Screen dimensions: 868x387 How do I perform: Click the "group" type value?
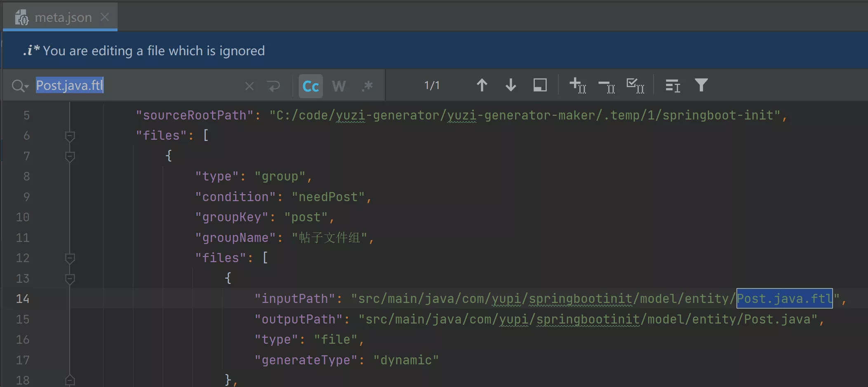pos(280,176)
